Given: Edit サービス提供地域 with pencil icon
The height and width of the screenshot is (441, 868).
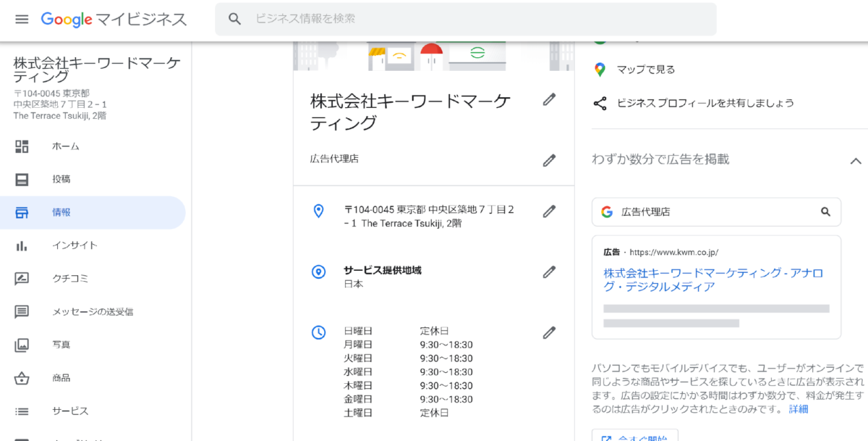Looking at the screenshot, I should [x=549, y=272].
